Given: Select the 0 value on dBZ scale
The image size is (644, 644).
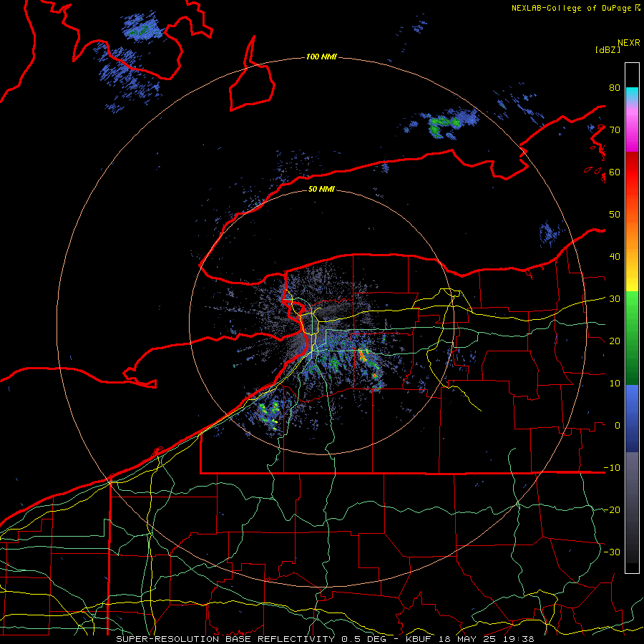Looking at the screenshot, I should (x=618, y=426).
